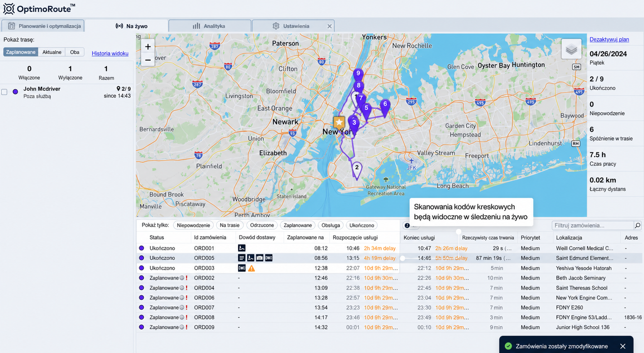
Task: Select outlined map pin number 2
Action: click(357, 170)
